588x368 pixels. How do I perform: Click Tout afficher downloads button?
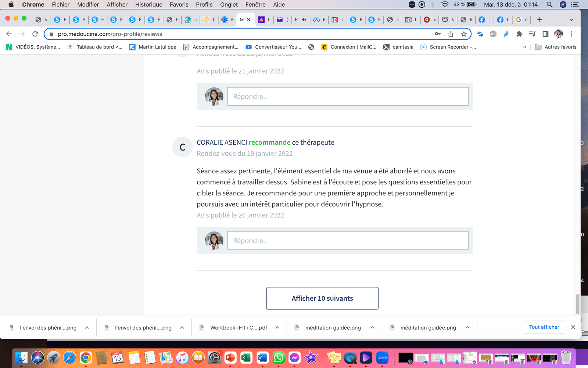544,327
